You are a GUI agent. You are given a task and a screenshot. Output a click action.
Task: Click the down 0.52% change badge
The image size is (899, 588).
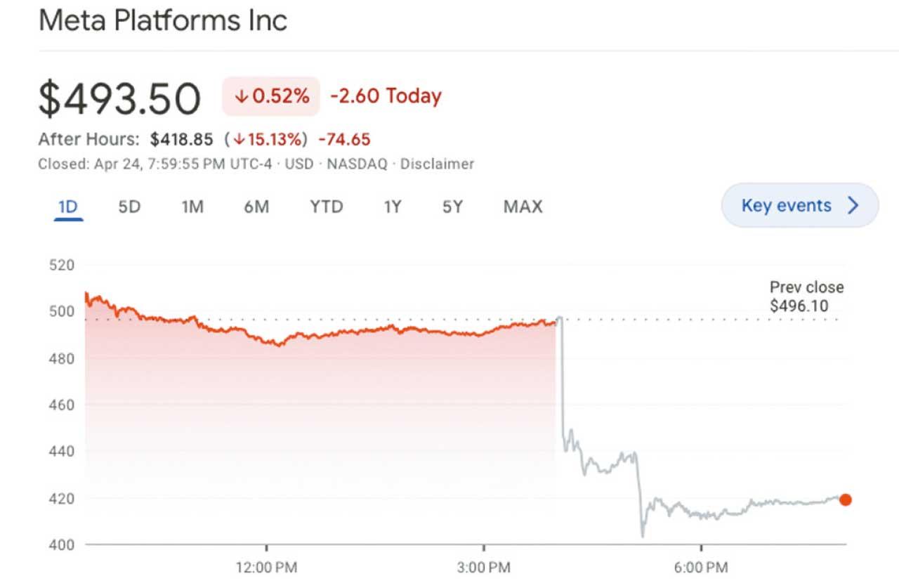(x=271, y=96)
